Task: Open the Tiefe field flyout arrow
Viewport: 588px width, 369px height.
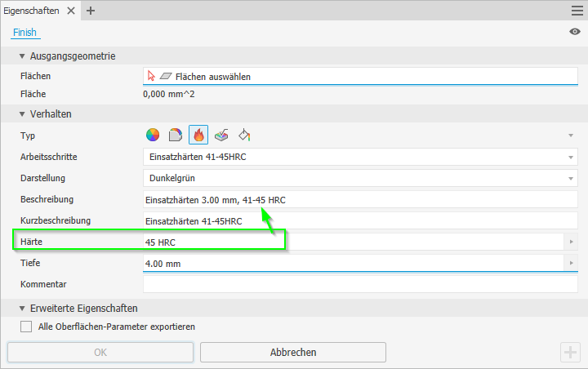Action: click(x=571, y=263)
